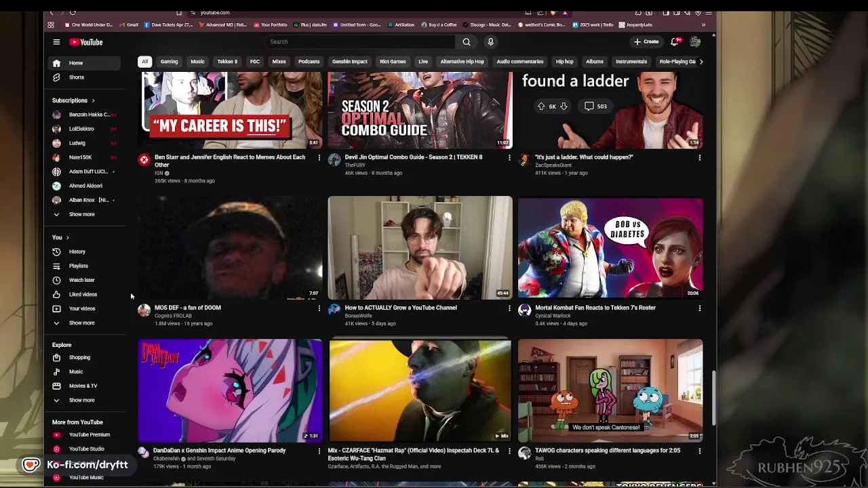
Task: Open the You heading chevron
Action: (x=67, y=237)
